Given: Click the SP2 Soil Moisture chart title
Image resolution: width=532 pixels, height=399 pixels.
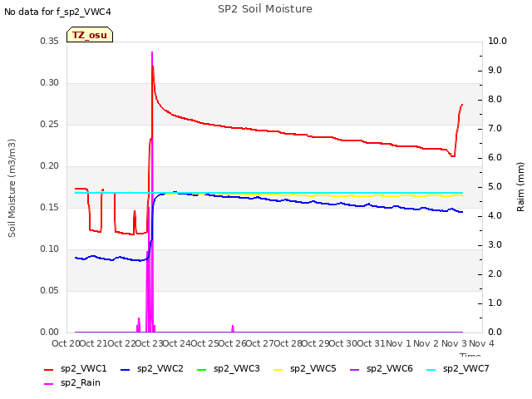Looking at the screenshot, I should coord(265,9).
